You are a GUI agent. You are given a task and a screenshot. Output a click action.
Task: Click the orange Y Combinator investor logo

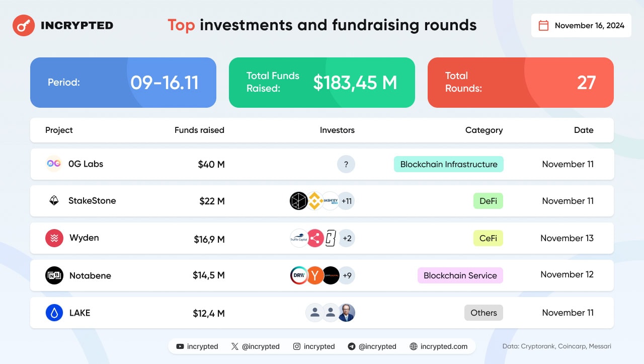point(315,275)
